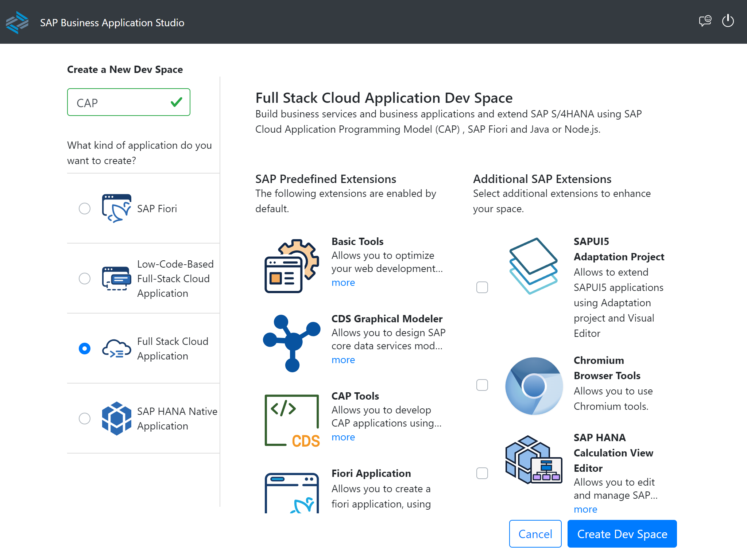Click the 'SAP Fiori' label text
The image size is (747, 560).
(x=157, y=209)
